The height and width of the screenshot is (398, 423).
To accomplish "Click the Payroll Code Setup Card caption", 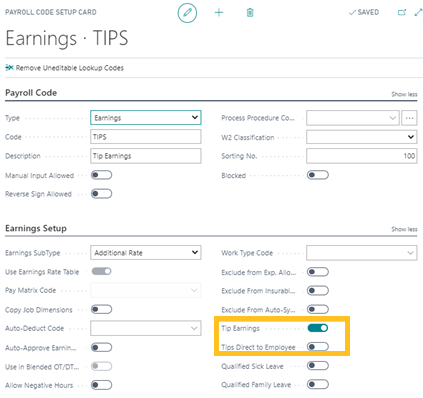I will (x=51, y=12).
